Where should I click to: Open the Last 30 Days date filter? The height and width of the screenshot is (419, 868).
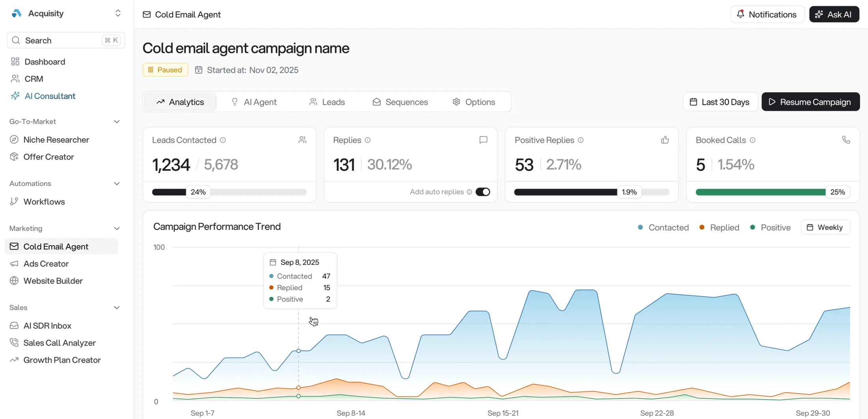click(x=720, y=102)
